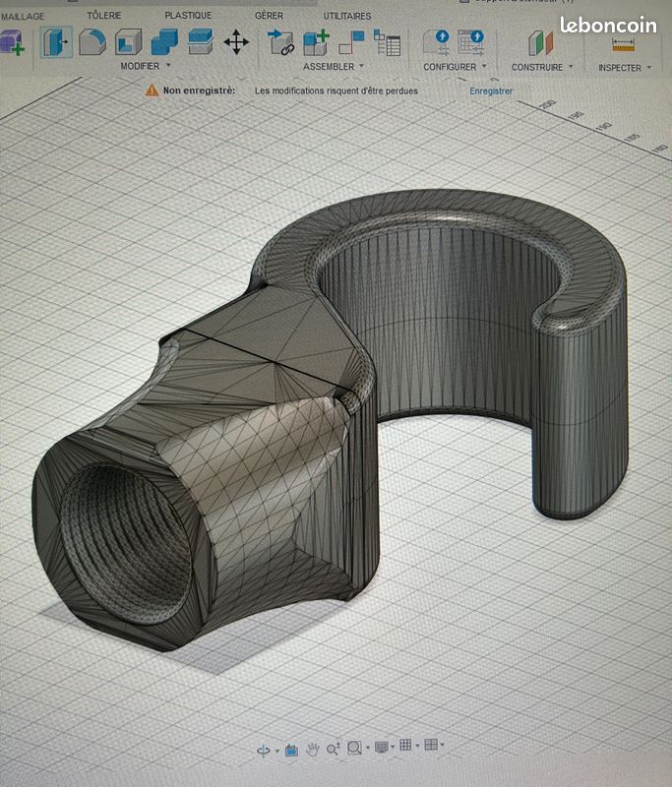Viewport: 672px width, 787px height.
Task: Switch to the MAILLAGE tab
Action: click(23, 16)
